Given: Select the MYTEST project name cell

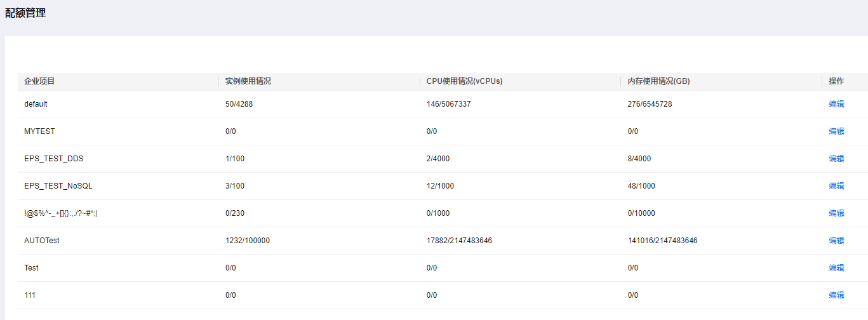Looking at the screenshot, I should click(x=39, y=131).
